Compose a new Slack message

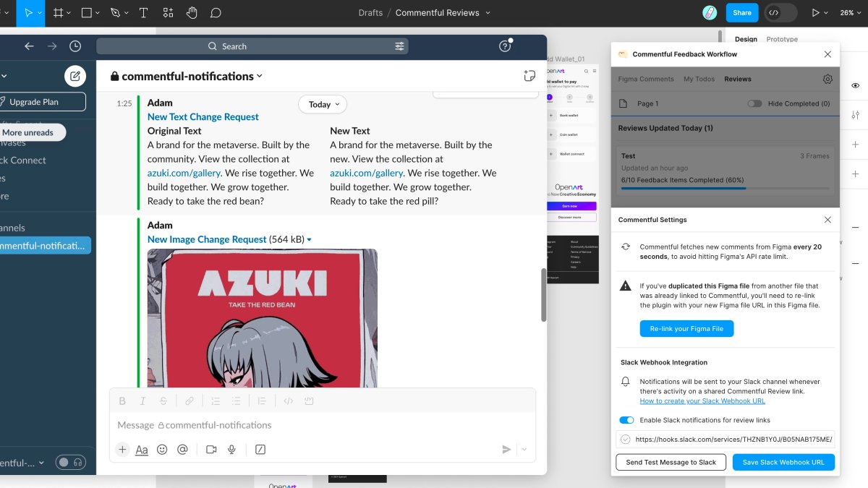75,76
